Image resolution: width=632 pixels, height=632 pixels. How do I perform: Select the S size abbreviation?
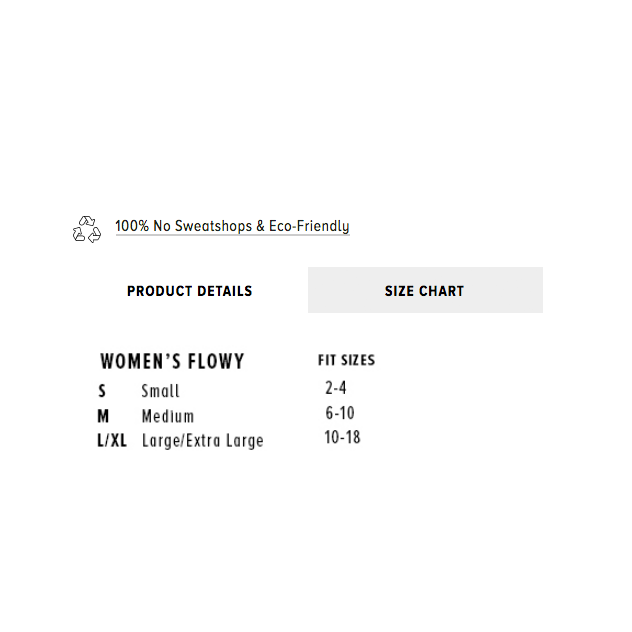(x=102, y=391)
